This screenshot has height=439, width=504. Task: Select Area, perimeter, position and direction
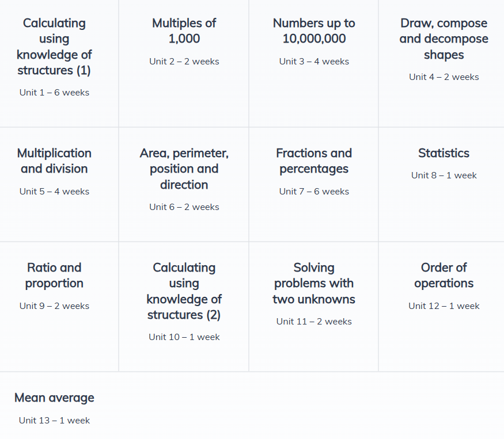[x=184, y=169]
